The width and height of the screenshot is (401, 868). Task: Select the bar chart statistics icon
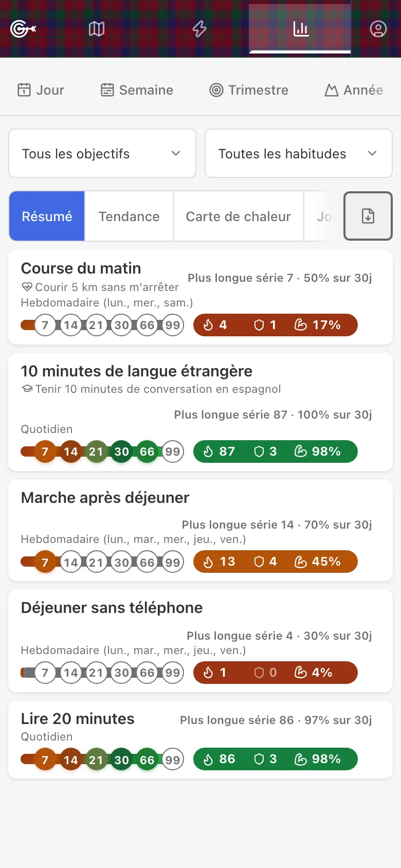[x=301, y=29]
